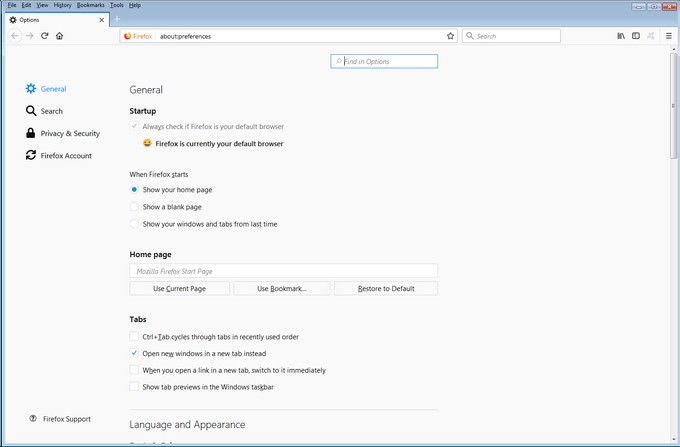Image resolution: width=680 pixels, height=447 pixels.
Task: Click the vertical scrollbar thumb
Action: click(673, 106)
